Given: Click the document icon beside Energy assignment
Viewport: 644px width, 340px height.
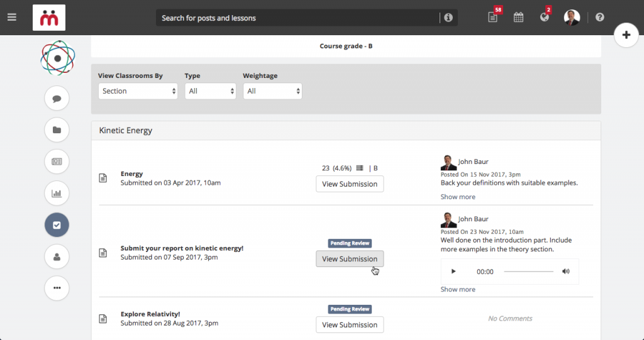Looking at the screenshot, I should pyautogui.click(x=103, y=178).
